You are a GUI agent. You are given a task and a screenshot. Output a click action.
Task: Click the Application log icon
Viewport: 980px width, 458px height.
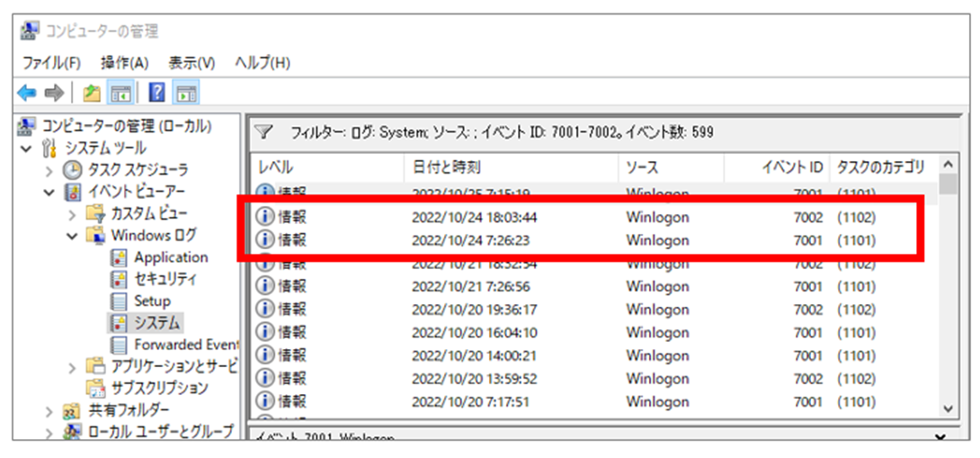coord(118,257)
